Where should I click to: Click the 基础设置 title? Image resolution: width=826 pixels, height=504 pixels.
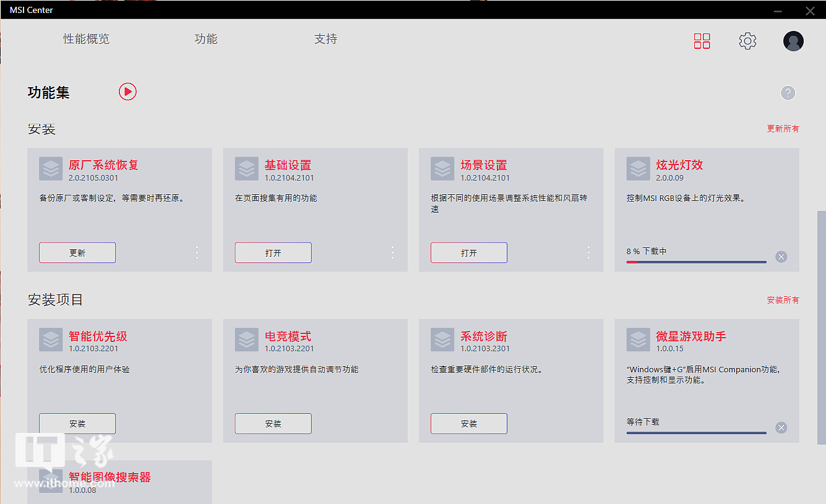[288, 165]
